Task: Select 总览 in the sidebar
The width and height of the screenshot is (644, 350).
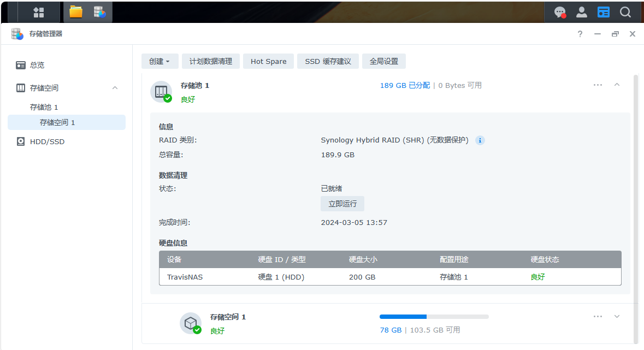Action: 37,65
